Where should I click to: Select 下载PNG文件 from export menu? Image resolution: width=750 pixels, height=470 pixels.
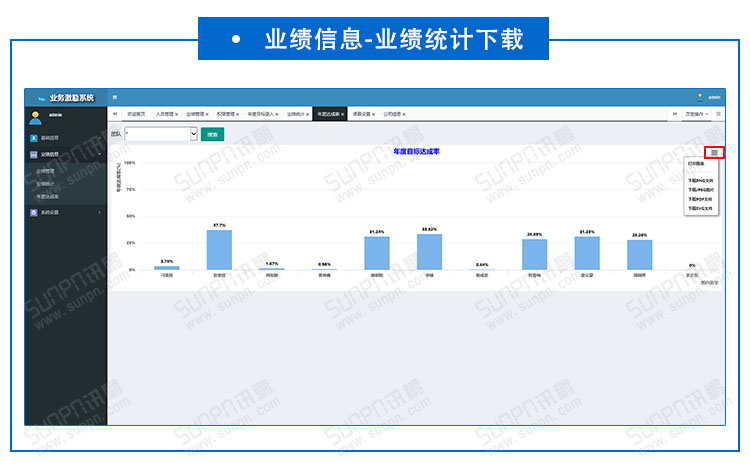point(700,181)
